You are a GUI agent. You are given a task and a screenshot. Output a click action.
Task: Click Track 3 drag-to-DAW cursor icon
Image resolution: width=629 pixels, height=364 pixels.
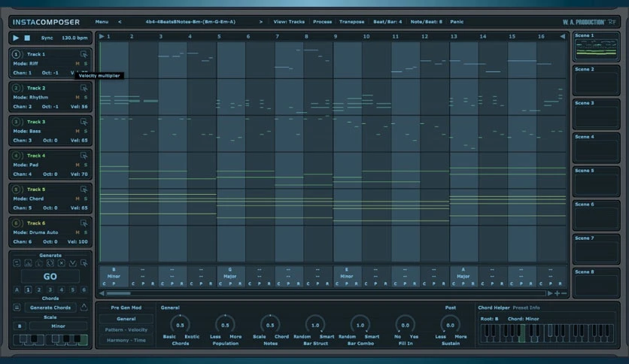(84, 122)
